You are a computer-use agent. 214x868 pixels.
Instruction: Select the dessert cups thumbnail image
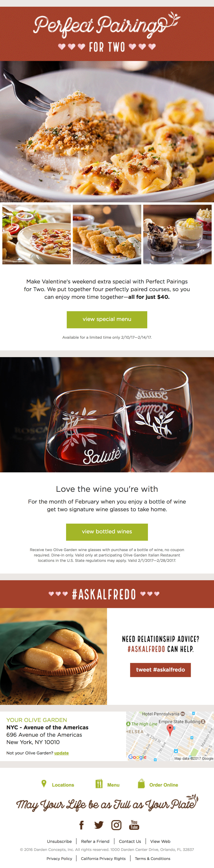point(177,234)
